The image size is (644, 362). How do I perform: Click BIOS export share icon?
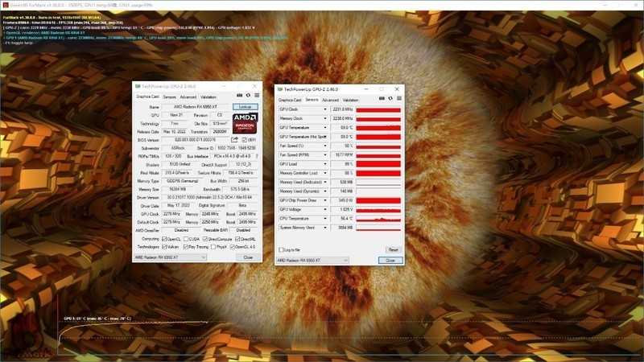234,140
